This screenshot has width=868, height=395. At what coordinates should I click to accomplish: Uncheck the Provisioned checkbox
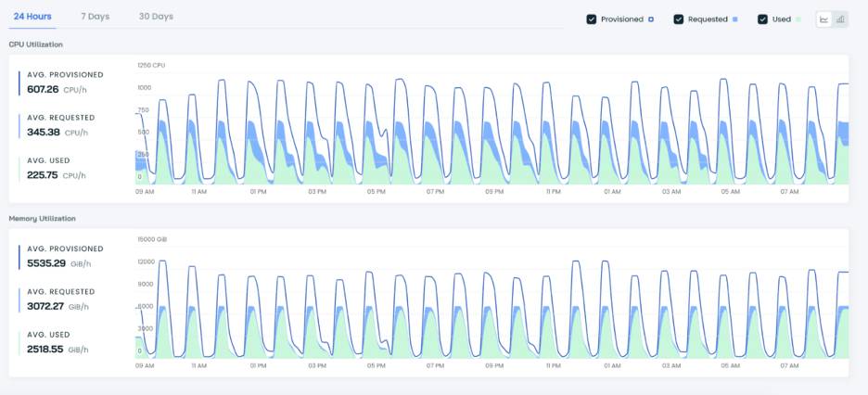(x=592, y=19)
